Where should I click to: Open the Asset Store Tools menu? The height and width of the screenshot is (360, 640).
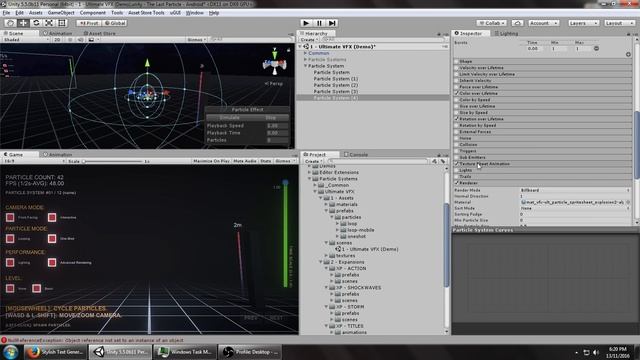[146, 13]
